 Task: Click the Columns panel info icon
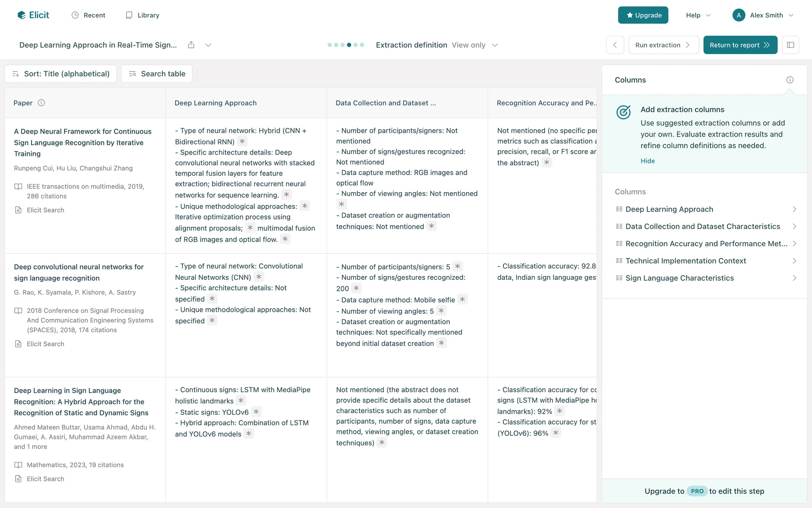tap(790, 80)
